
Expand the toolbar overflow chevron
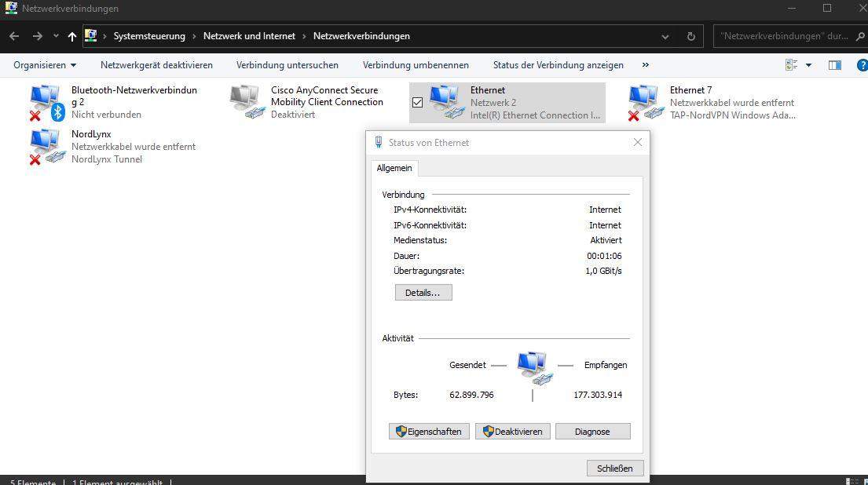click(645, 65)
